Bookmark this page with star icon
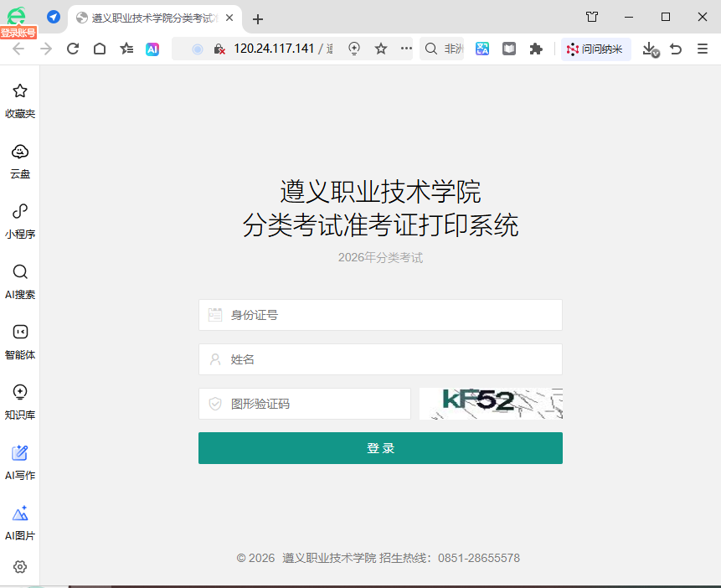This screenshot has width=721, height=588. tap(381, 49)
